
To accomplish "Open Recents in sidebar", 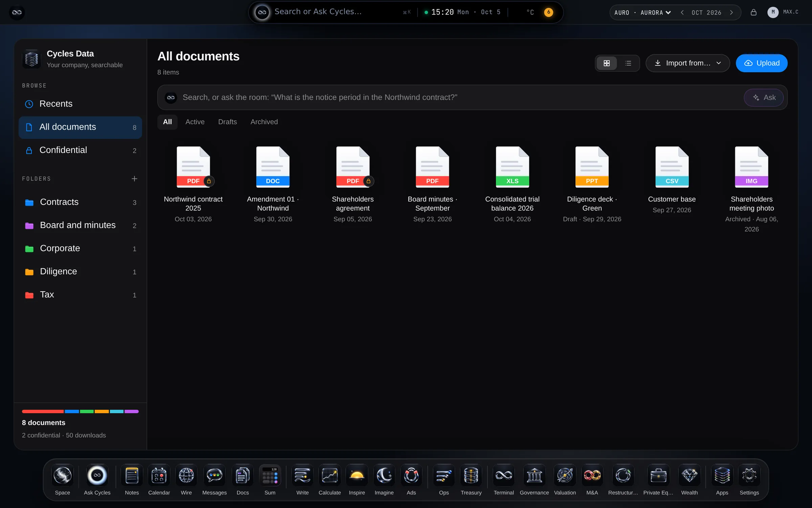I will pos(80,104).
